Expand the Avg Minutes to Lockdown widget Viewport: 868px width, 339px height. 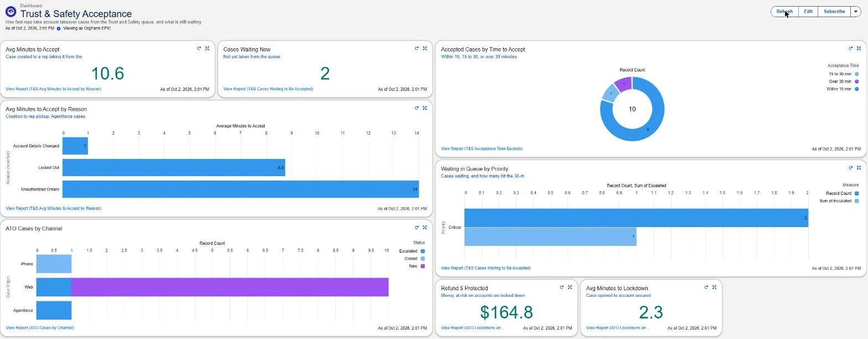(715, 287)
